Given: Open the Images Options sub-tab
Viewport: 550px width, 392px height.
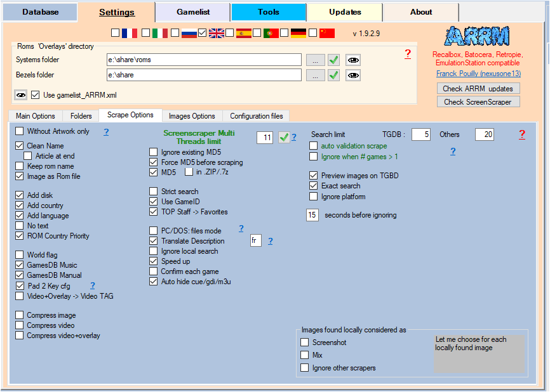Looking at the screenshot, I should click(x=191, y=116).
